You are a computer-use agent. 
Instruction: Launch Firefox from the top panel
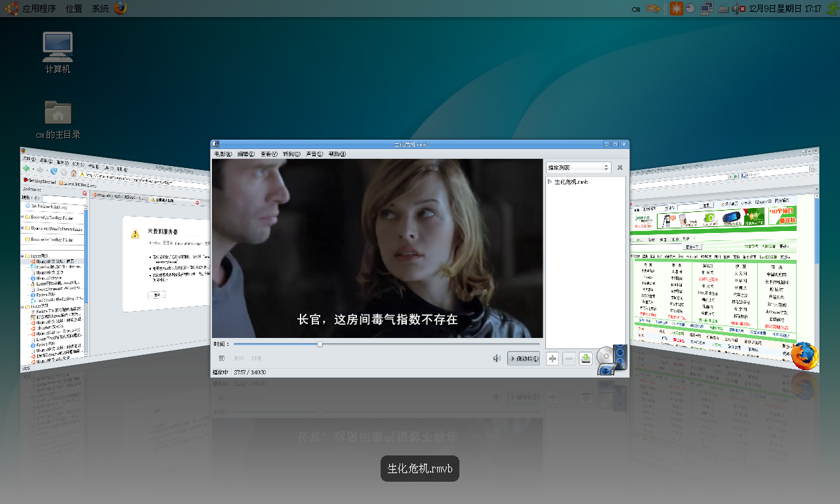[119, 8]
